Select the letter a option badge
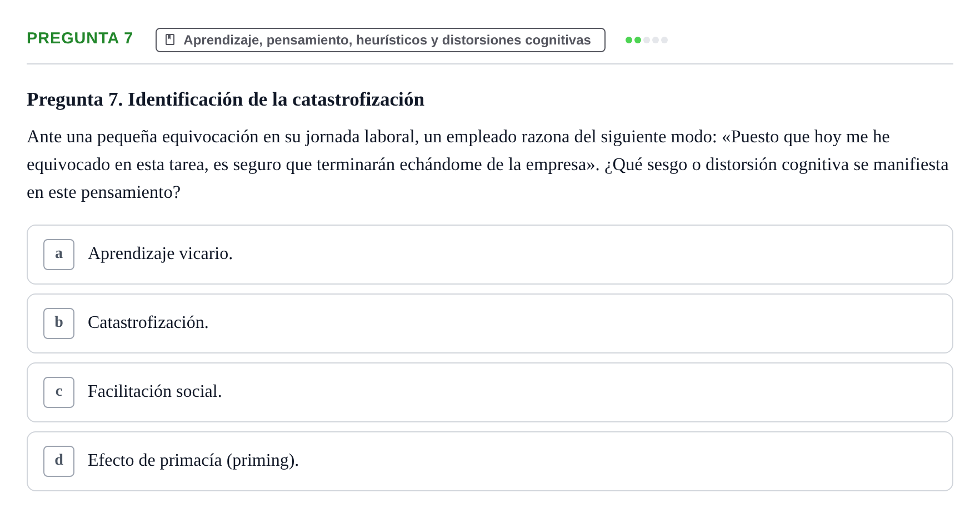Viewport: 980px width, 518px height. click(59, 255)
